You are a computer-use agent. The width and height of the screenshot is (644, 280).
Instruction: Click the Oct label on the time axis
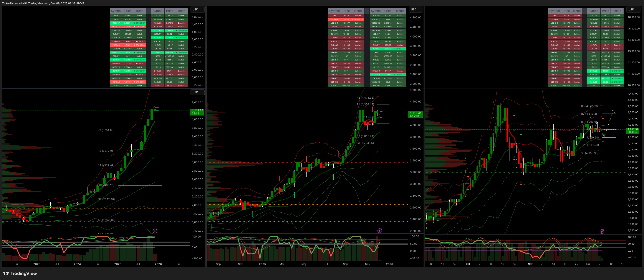(x=468, y=264)
